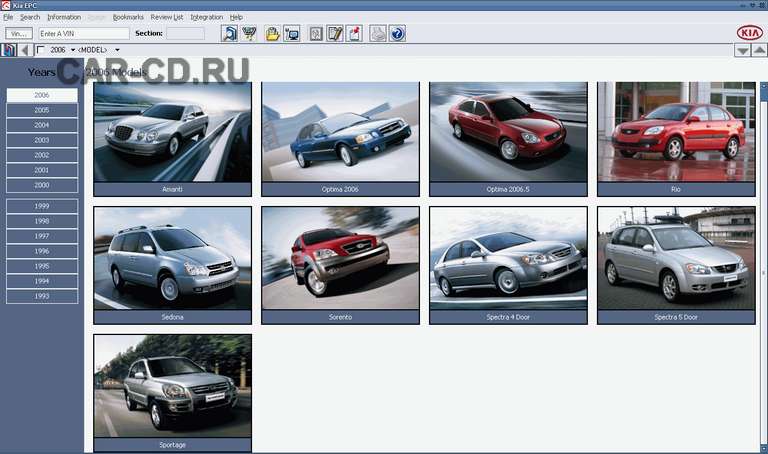Open help with the question mark icon
Viewport: 768px width, 454px height.
coord(397,33)
